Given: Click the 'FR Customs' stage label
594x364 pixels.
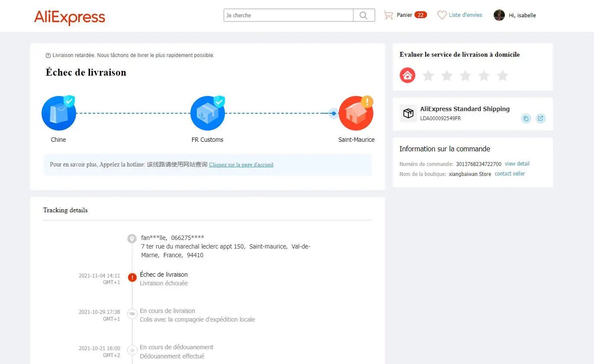Looking at the screenshot, I should (x=208, y=140).
